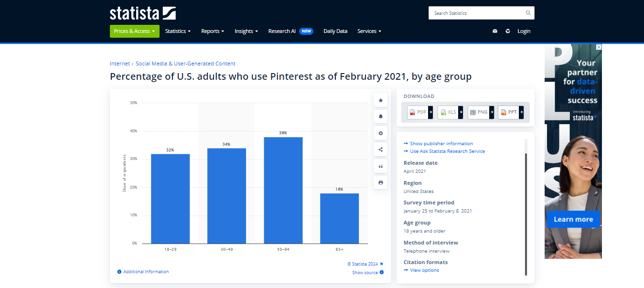Click the chart headline about Pinterest
Image resolution: width=644 pixels, height=288 pixels.
291,76
